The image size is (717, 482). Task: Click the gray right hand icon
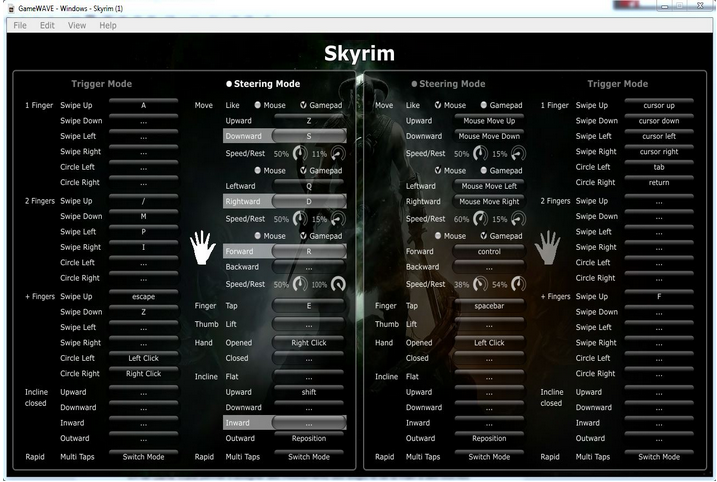tap(547, 245)
